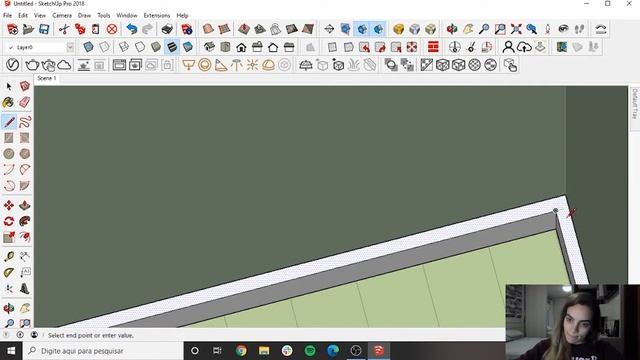Toggle Display Section Cuts

[362, 29]
